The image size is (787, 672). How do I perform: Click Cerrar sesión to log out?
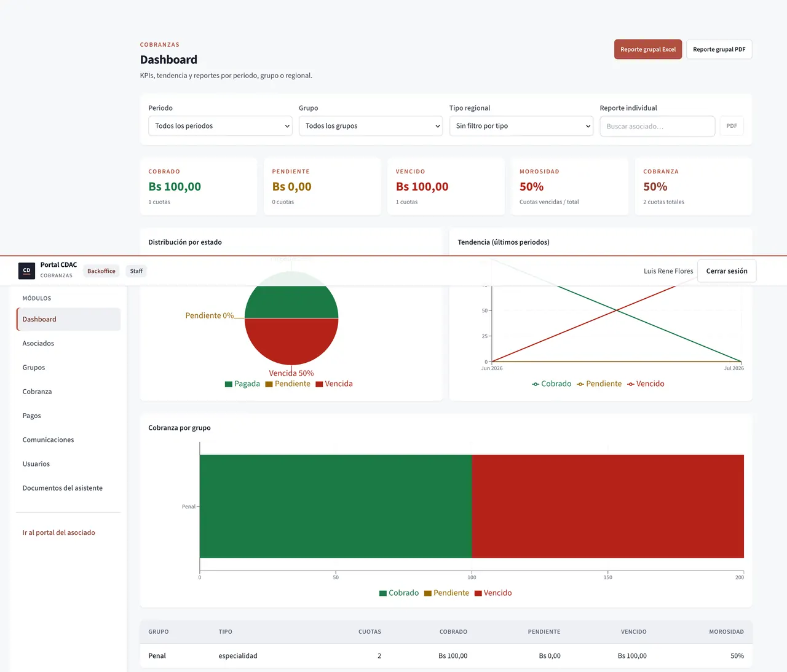point(727,271)
